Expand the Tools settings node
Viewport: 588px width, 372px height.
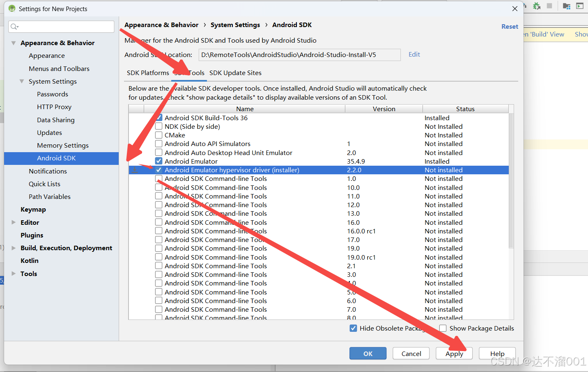(14, 274)
